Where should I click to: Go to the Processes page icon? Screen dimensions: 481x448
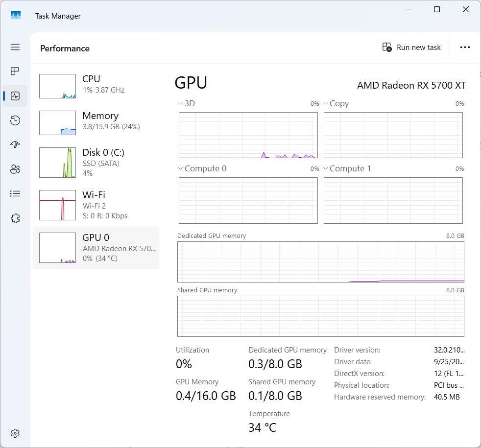pyautogui.click(x=15, y=71)
